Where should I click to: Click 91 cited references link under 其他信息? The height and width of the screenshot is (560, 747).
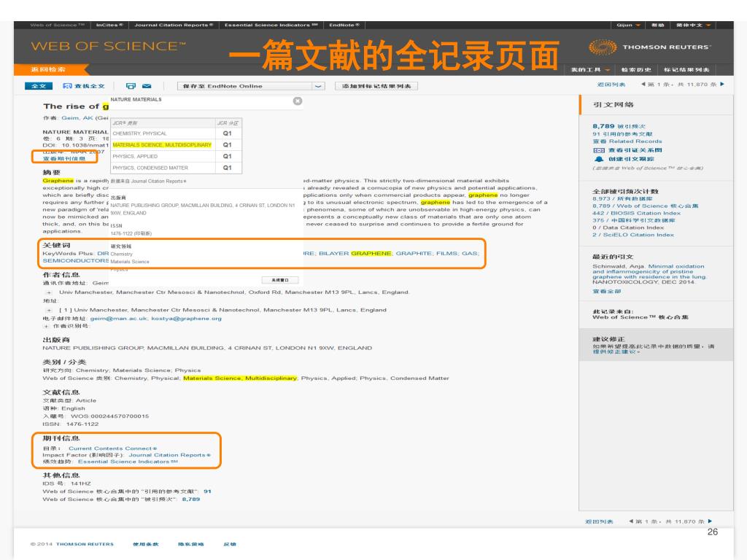207,491
